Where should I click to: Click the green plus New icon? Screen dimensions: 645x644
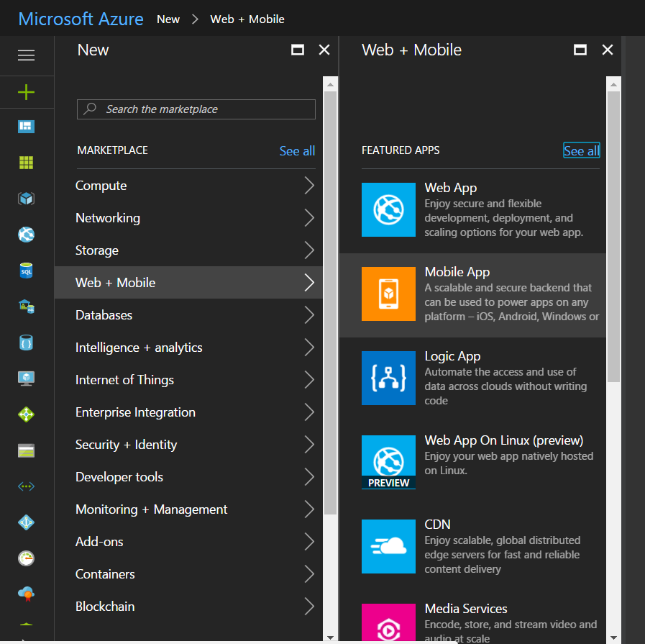(x=26, y=92)
